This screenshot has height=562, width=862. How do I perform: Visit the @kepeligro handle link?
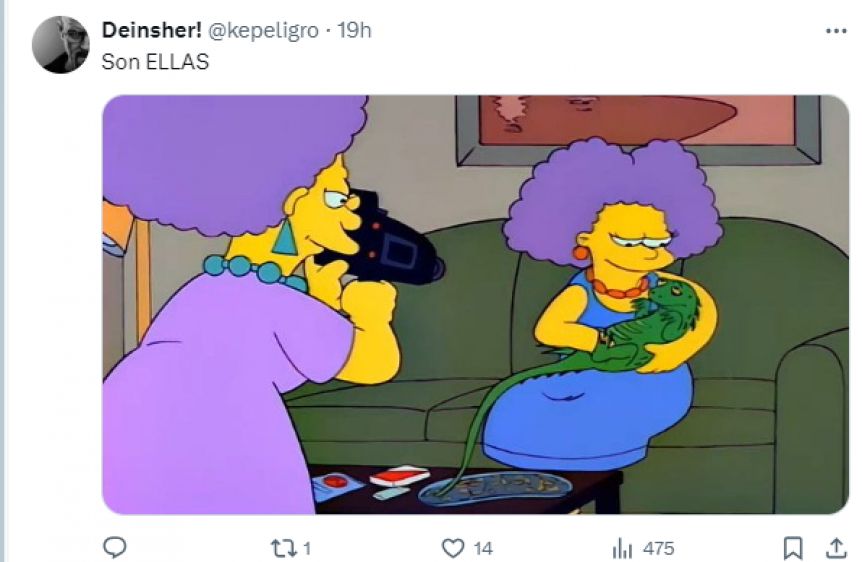point(263,31)
